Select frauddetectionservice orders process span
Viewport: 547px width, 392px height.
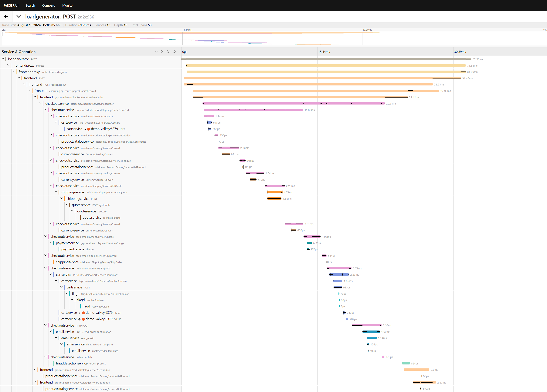coord(81,363)
